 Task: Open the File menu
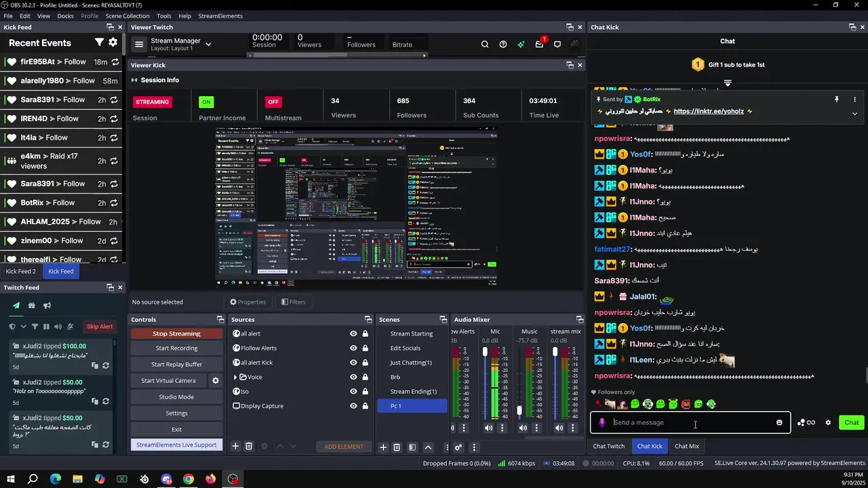8,16
